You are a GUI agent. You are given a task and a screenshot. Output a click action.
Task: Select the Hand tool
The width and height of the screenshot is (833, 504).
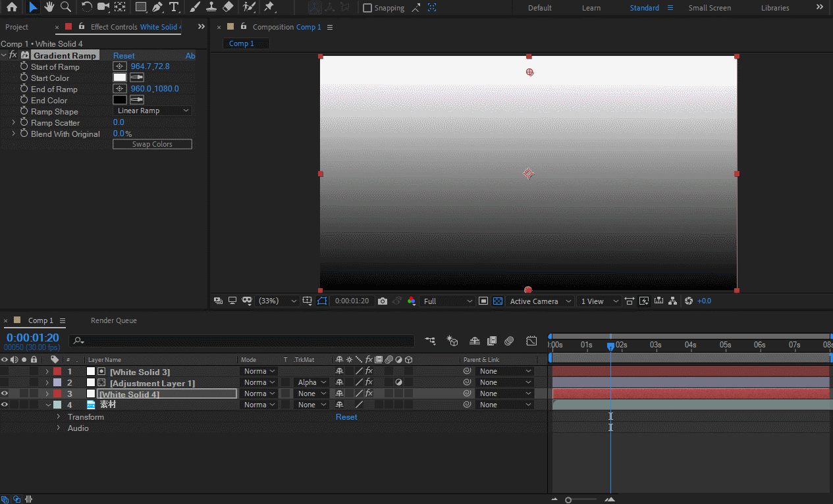click(49, 7)
